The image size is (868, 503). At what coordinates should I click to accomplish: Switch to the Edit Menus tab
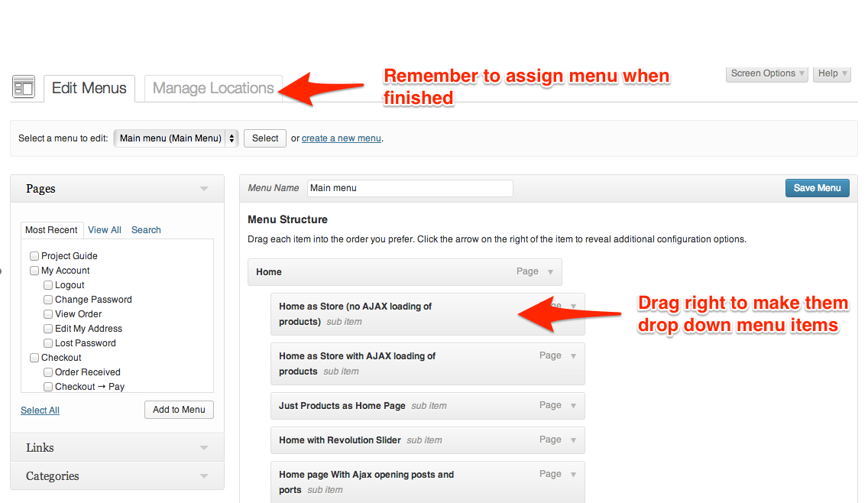(89, 88)
